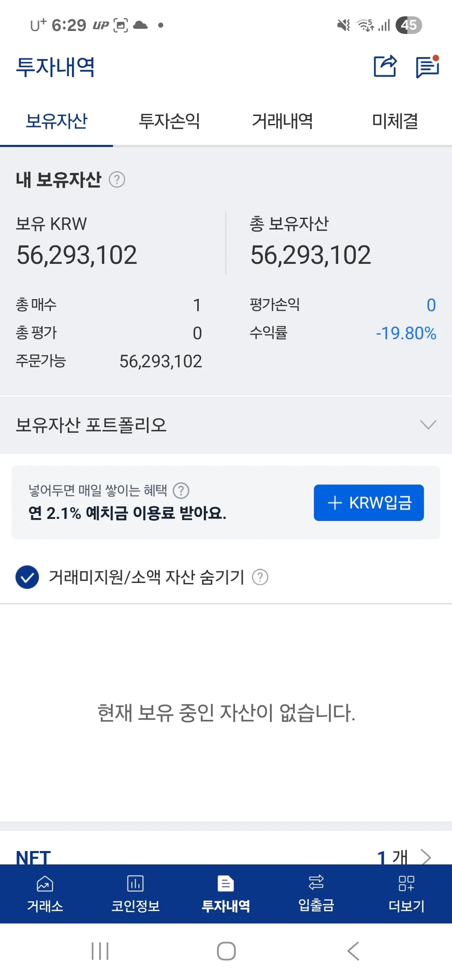Open NFT list via the arrow
Viewport: 452px width, 980px height.
pos(426,857)
